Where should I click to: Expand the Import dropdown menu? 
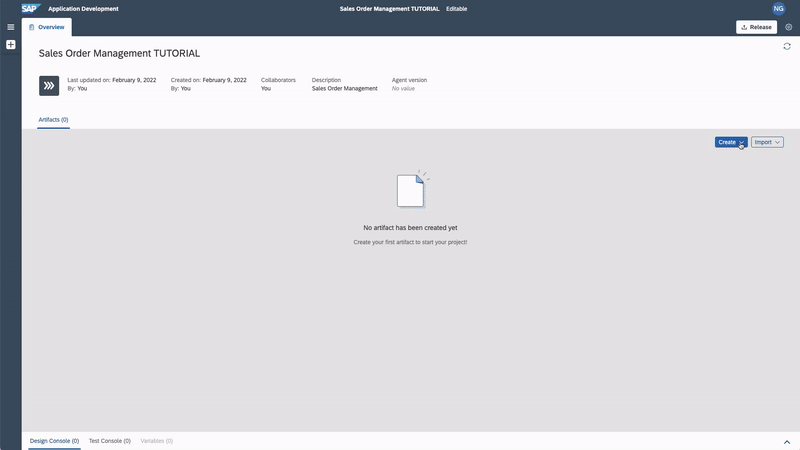767,142
